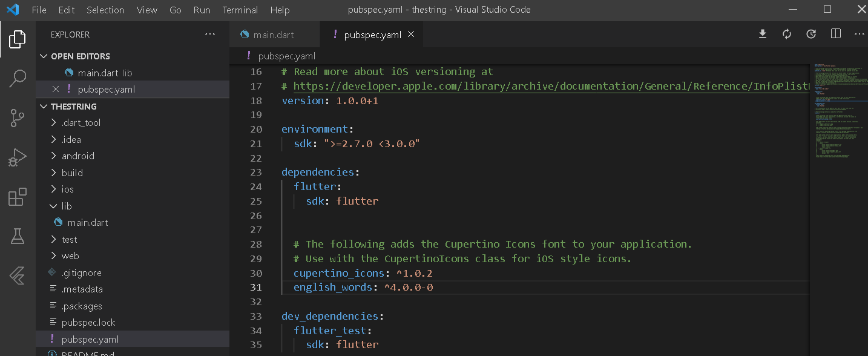This screenshot has width=868, height=356.
Task: Open the Selection menu
Action: pos(105,10)
